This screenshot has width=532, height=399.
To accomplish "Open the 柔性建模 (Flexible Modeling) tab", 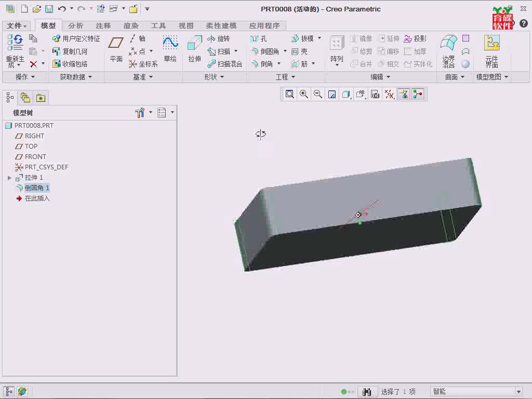I will coord(221,25).
